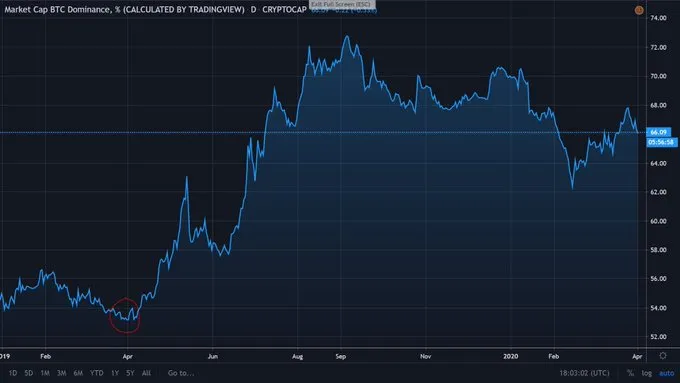The height and width of the screenshot is (383, 680).
Task: Open chart settings gear icon
Action: pos(663,356)
